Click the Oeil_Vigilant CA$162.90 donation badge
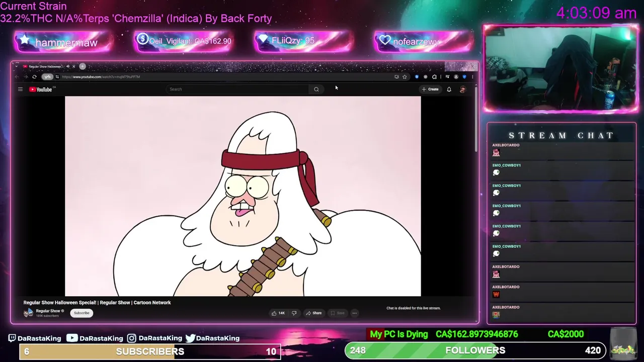This screenshot has width=644, height=362. click(x=184, y=41)
